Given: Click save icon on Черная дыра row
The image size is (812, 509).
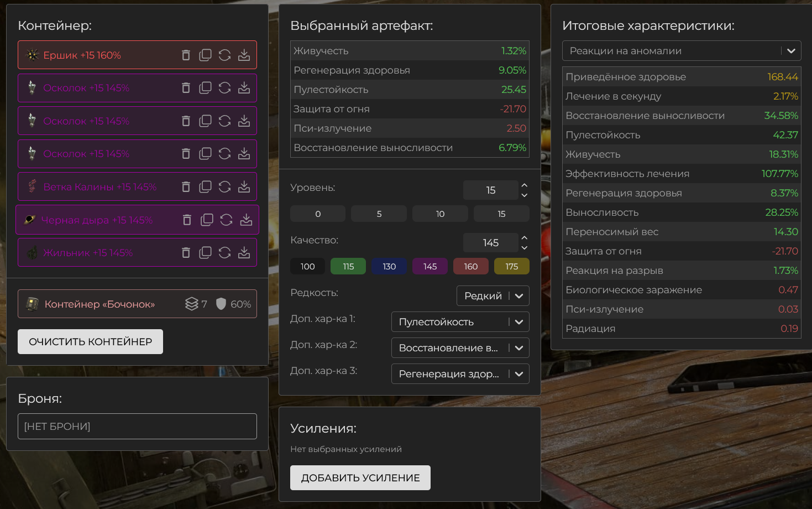Looking at the screenshot, I should coord(246,220).
